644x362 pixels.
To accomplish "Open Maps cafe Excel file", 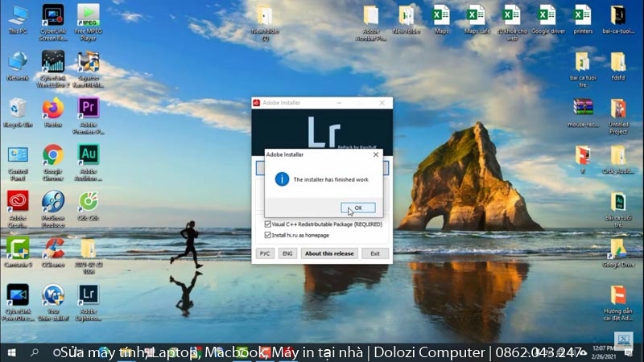I will coord(477,19).
